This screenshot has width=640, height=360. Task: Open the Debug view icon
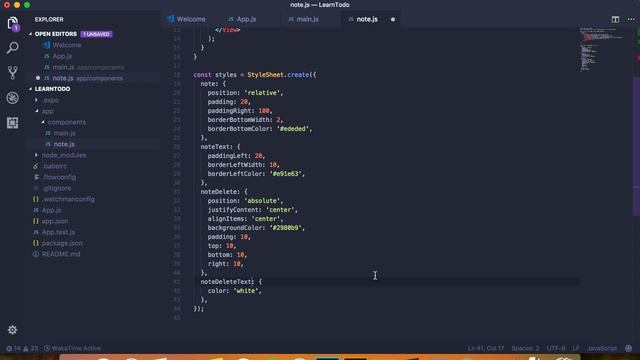tap(13, 98)
